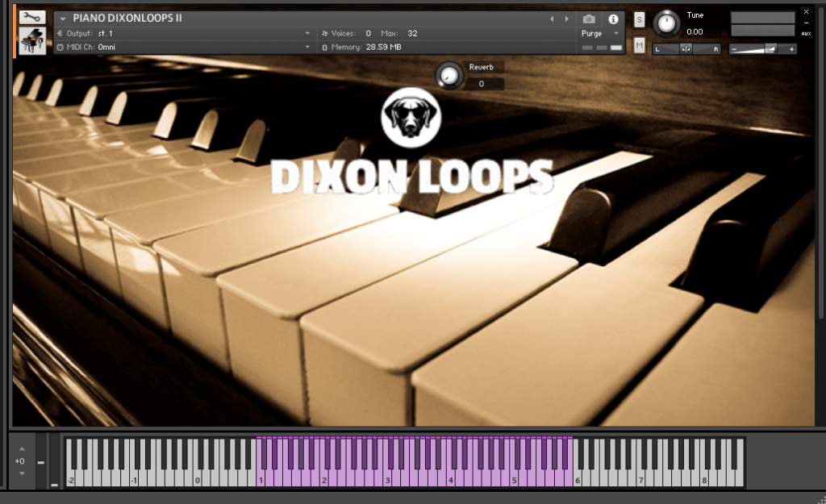Click the grand piano instrument thumbnail
Screen dimensions: 826x504
(32, 41)
